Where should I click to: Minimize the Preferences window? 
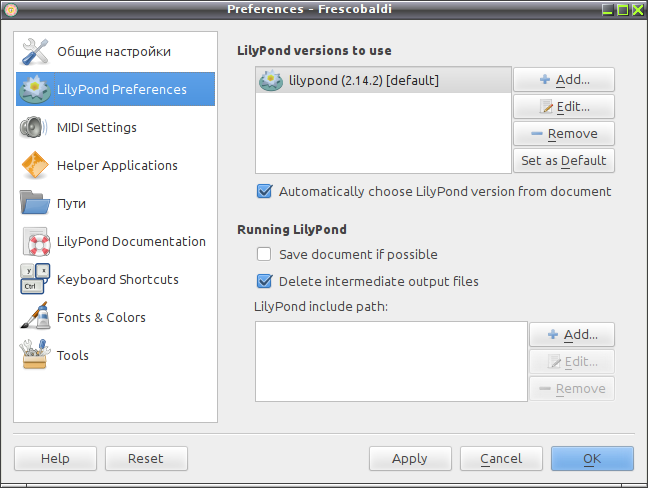(608, 10)
